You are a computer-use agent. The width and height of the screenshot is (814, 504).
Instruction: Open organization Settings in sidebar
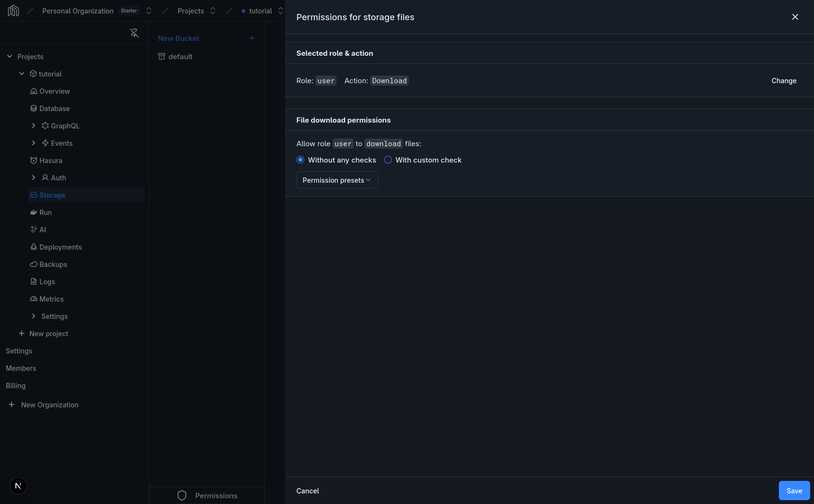pos(19,351)
